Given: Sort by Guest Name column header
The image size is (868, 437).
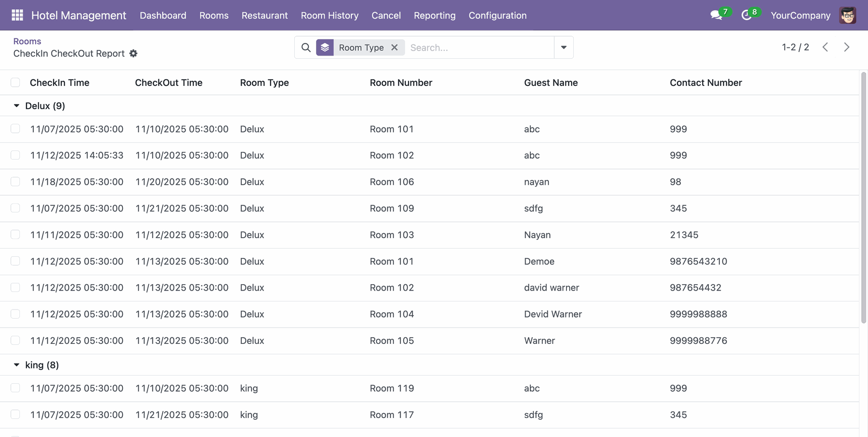Looking at the screenshot, I should coord(551,83).
